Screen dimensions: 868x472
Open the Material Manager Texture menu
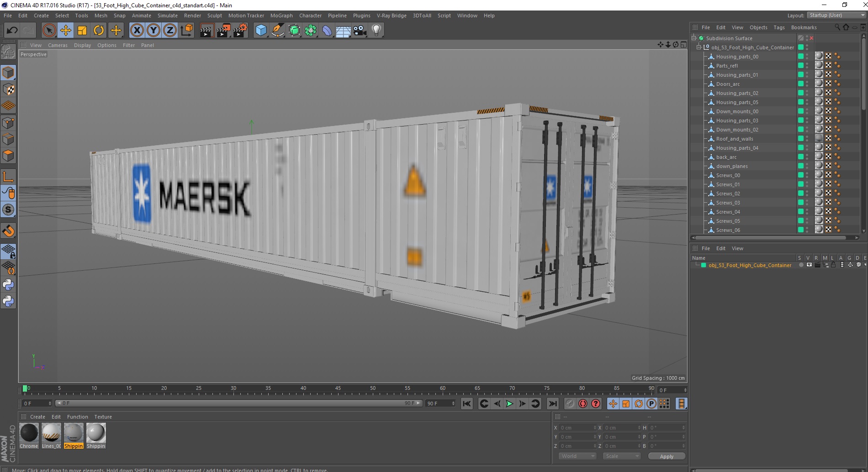coord(103,417)
